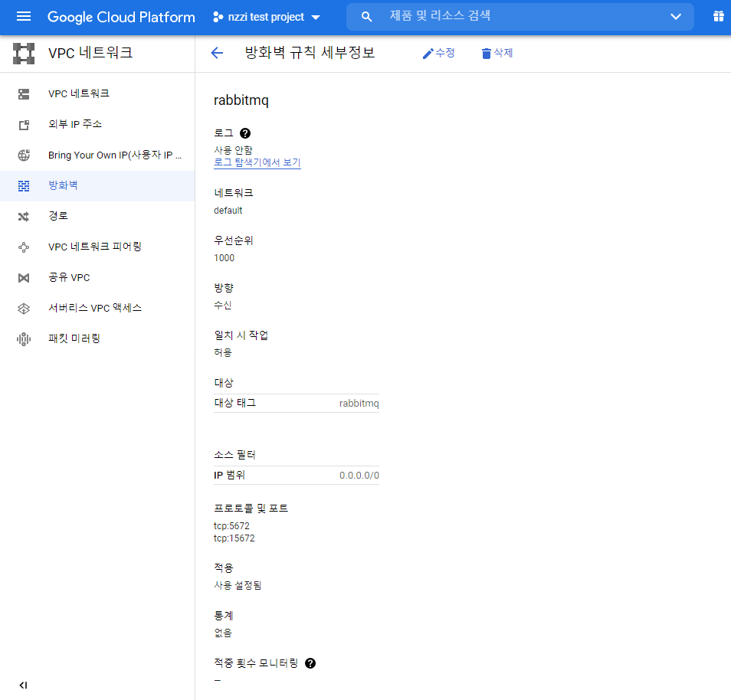Screen dimensions: 731x700
Task: Click 방화벽 규칙 세부정보 page title
Action: [310, 53]
